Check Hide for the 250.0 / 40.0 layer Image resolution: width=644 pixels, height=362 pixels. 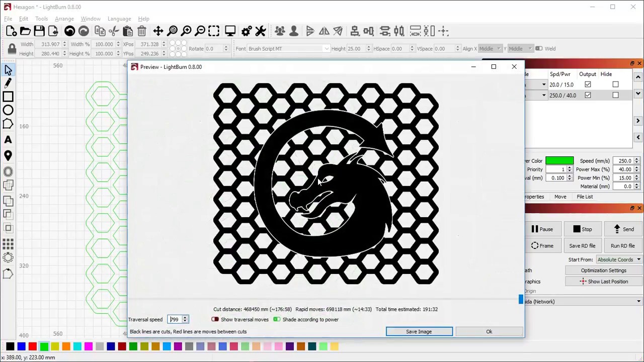click(x=615, y=95)
